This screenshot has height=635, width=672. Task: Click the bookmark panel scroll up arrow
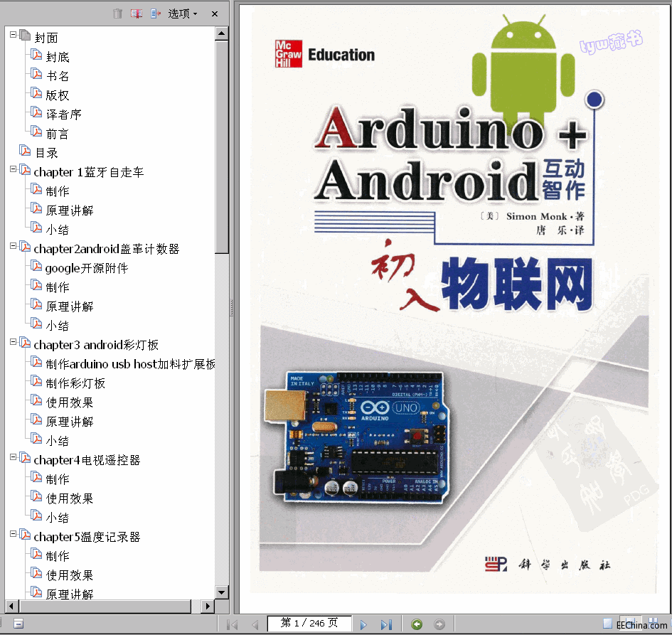click(x=222, y=33)
